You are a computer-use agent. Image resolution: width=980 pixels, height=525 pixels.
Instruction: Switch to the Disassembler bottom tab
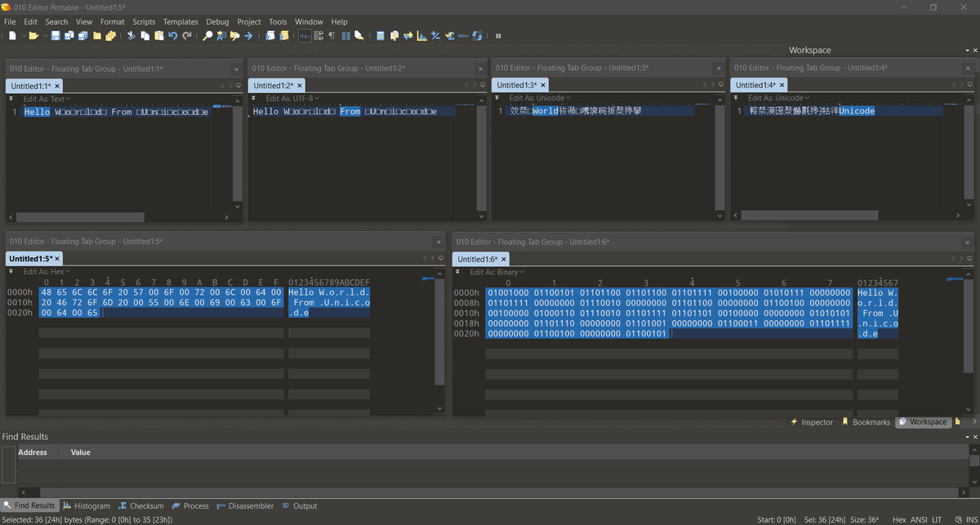(245, 506)
